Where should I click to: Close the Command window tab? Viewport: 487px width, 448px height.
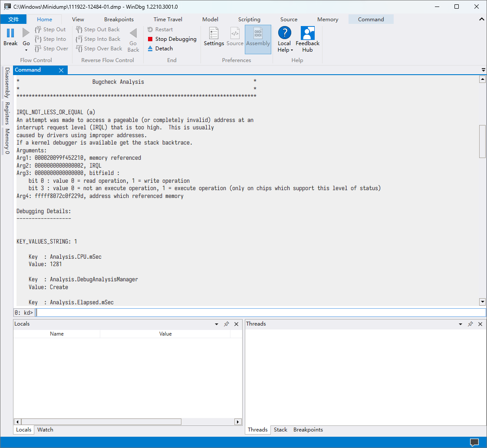pos(61,70)
